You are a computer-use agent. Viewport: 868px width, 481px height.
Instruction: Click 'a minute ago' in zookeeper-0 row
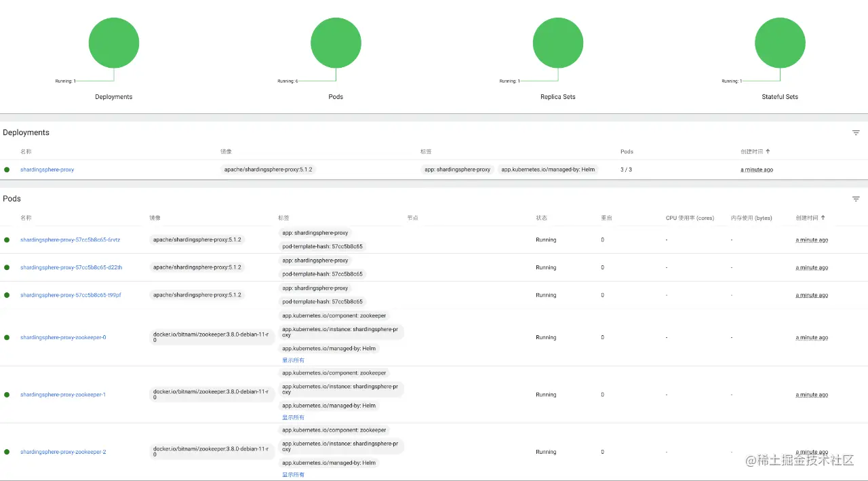coord(812,337)
